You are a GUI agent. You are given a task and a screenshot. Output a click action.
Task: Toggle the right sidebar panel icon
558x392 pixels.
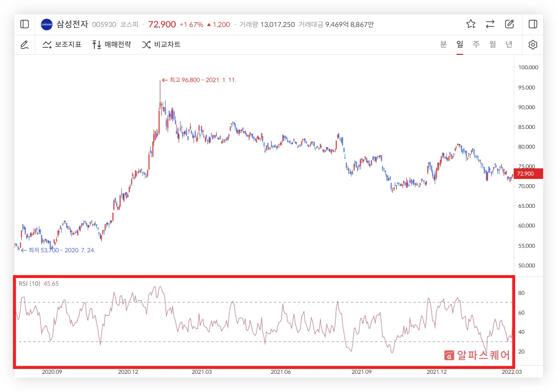[533, 24]
